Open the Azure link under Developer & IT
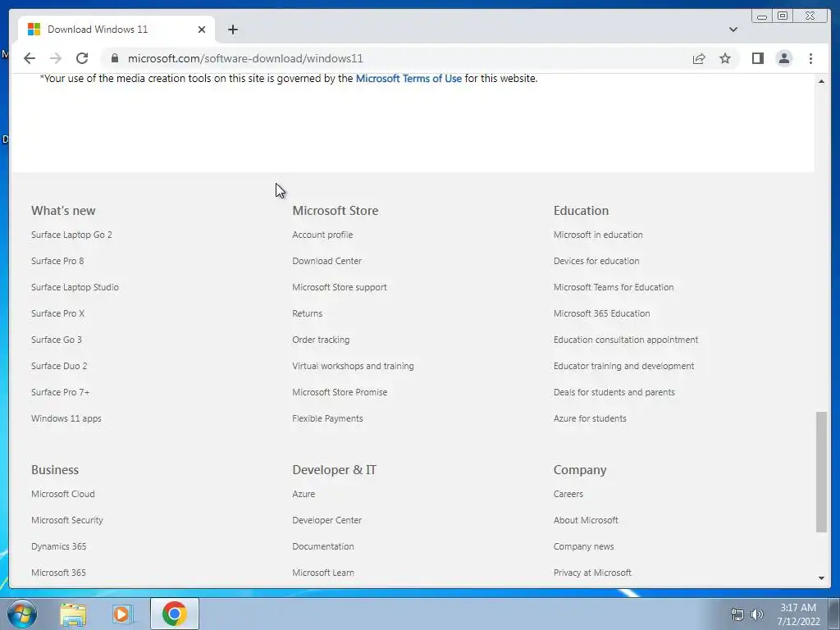Screen dimensions: 840x630 304,494
